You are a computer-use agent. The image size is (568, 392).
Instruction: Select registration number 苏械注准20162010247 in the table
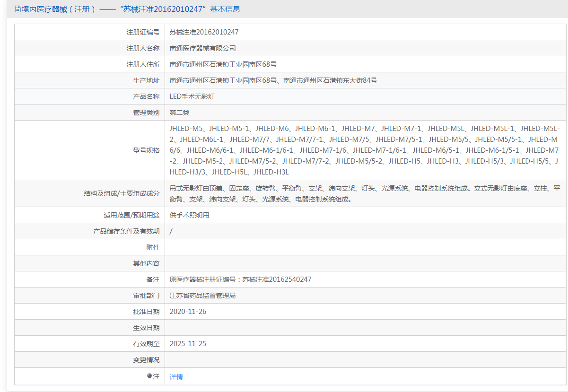tap(204, 32)
